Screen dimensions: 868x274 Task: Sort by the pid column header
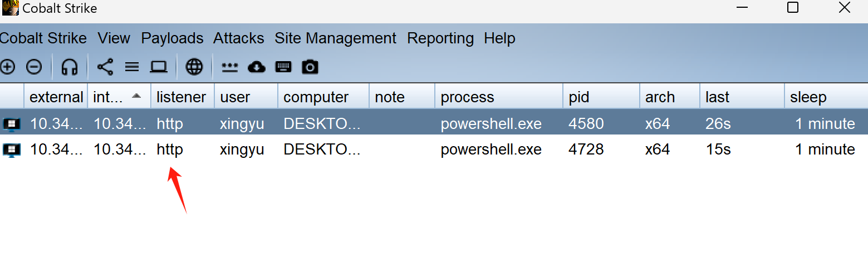[x=601, y=97]
